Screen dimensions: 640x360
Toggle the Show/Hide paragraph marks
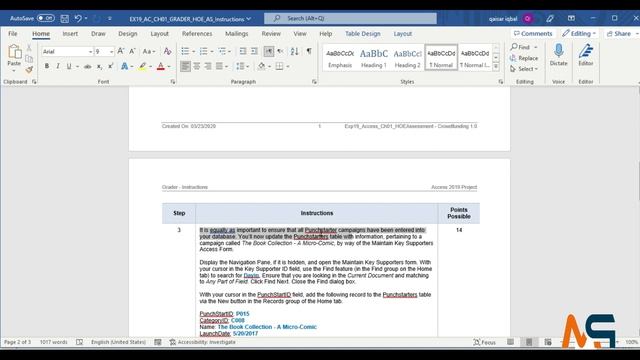pyautogui.click(x=309, y=51)
